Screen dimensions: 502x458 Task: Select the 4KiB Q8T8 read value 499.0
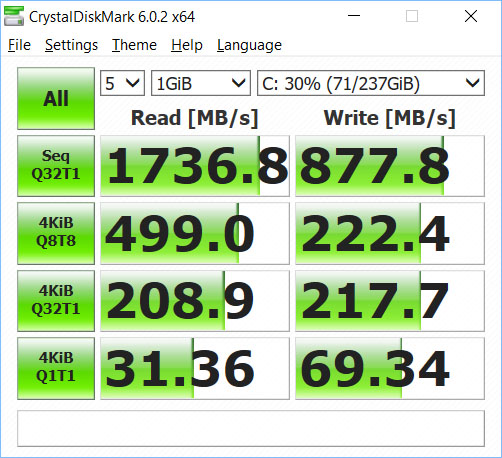click(195, 233)
